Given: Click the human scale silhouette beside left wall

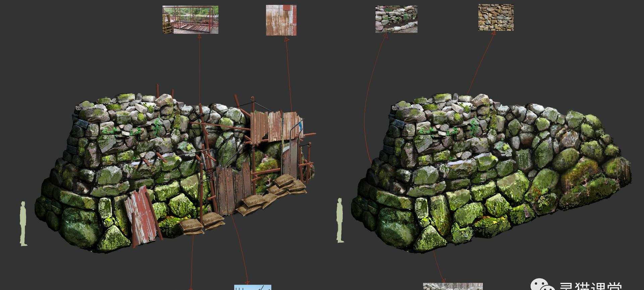Looking at the screenshot, I should [23, 224].
